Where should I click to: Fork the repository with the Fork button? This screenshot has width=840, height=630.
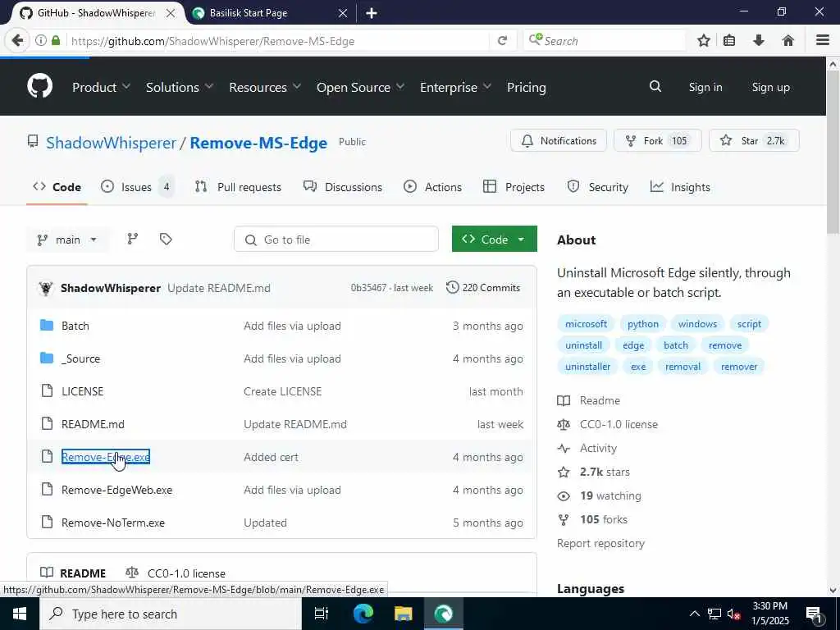[657, 140]
